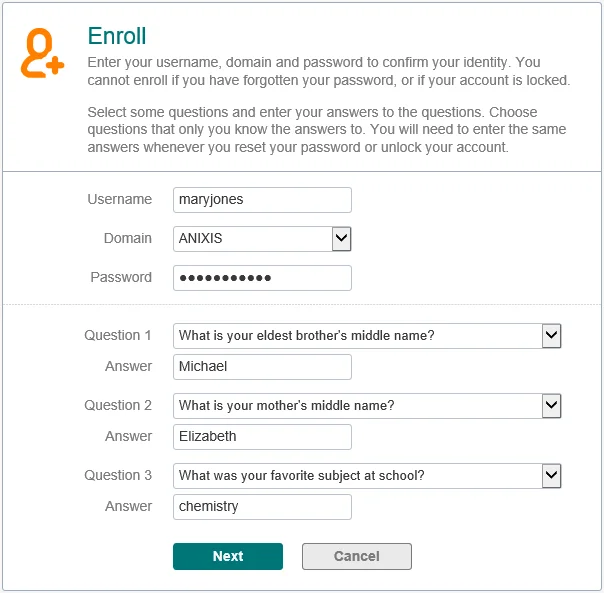Open the eldest brother's middle name question list
Viewport: 604px width, 593px height.
tap(367, 336)
